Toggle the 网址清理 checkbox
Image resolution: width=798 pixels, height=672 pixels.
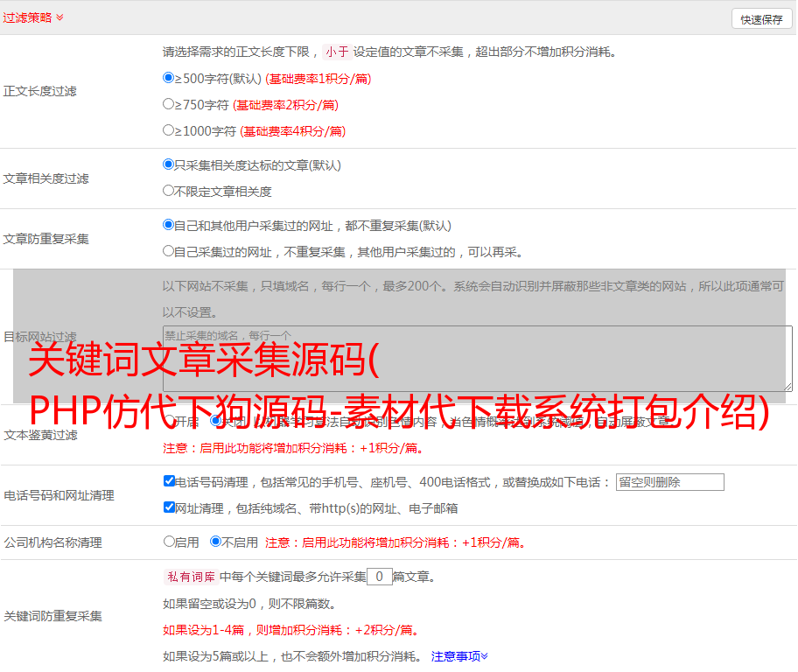[169, 507]
